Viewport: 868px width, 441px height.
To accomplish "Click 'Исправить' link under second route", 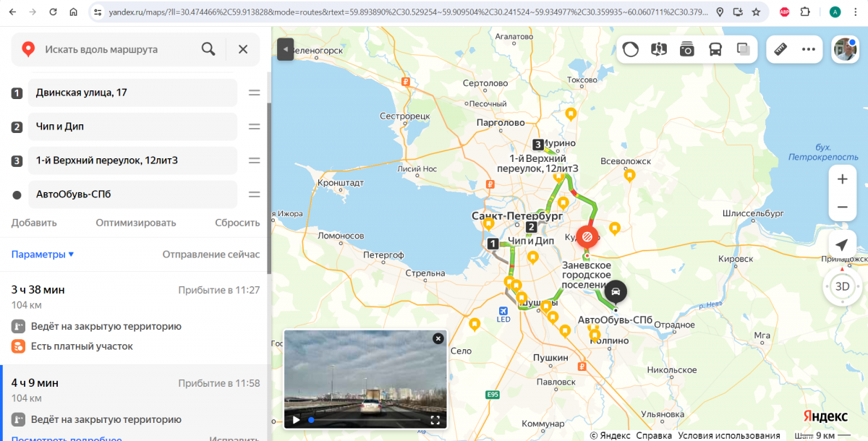I will coord(234,438).
